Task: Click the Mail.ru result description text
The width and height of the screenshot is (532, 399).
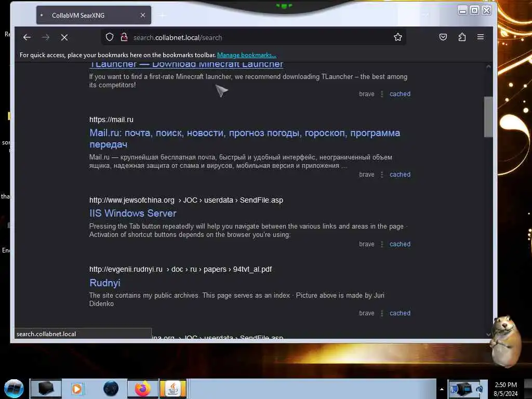Action: coord(241,162)
